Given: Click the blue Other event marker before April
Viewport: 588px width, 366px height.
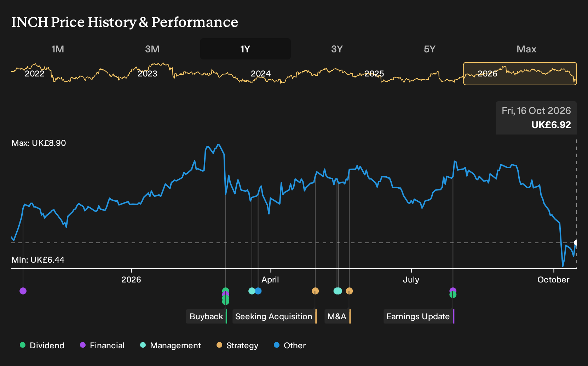Looking at the screenshot, I should click(258, 291).
